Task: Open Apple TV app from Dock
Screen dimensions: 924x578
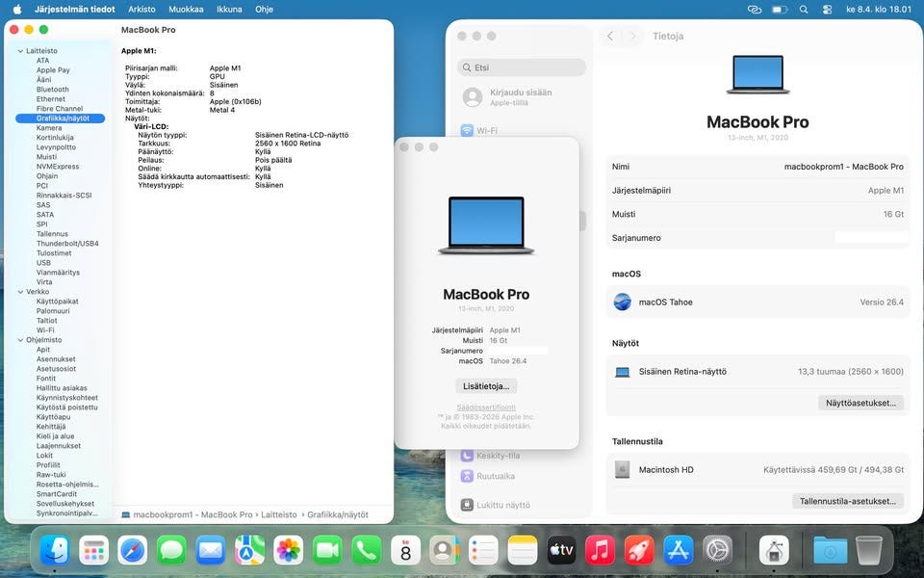Action: 561,550
